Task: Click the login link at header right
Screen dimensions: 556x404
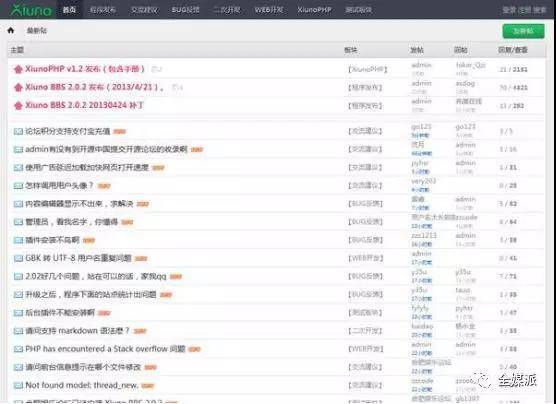Action: click(509, 10)
